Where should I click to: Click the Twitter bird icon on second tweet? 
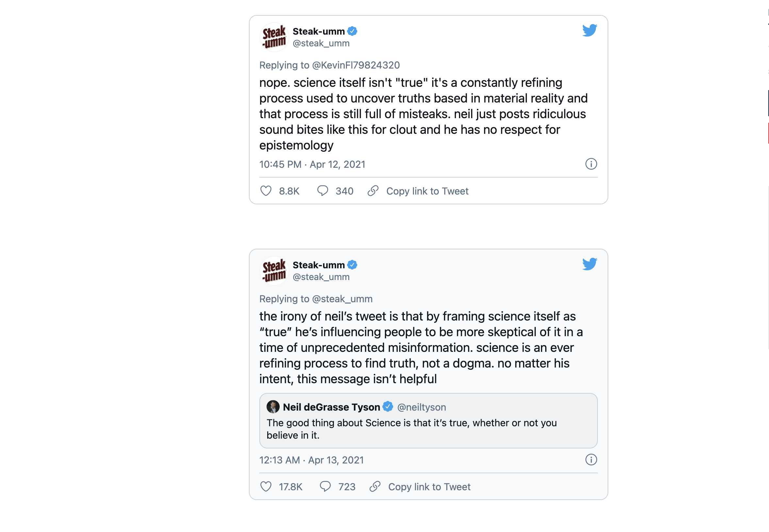[x=590, y=264]
